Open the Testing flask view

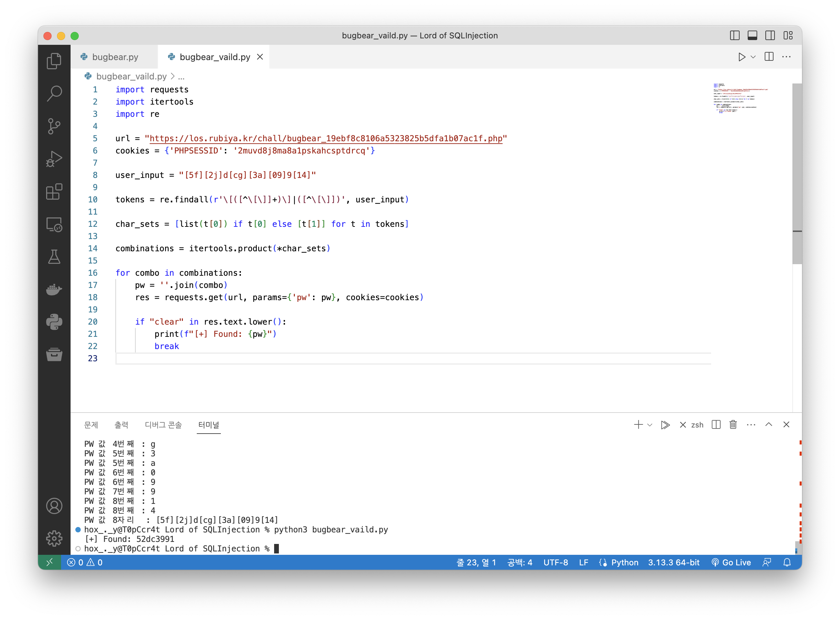point(54,257)
